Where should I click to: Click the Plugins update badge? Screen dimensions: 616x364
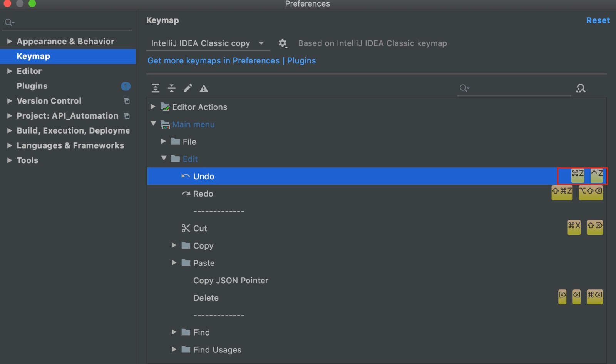point(126,86)
